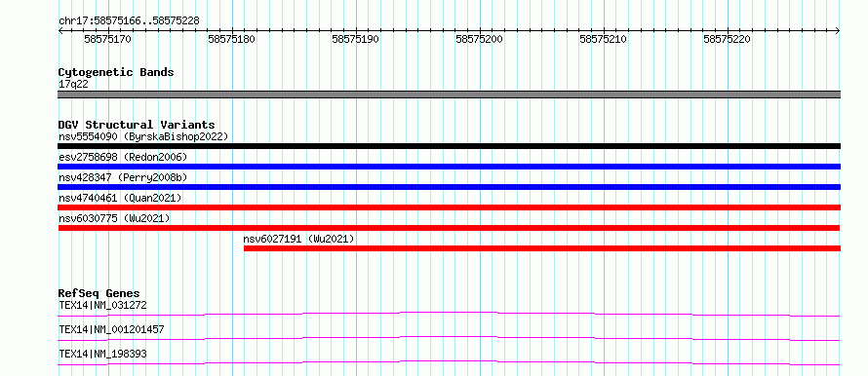
Task: Click the gray 17q22 cytogenetic band bar
Action: (x=449, y=94)
